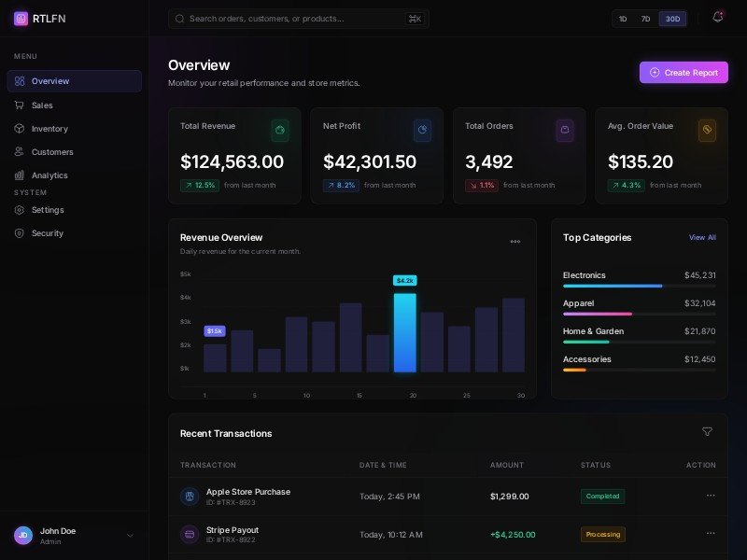Click the Avg. Order Value tag icon
The image size is (747, 560).
(x=707, y=130)
